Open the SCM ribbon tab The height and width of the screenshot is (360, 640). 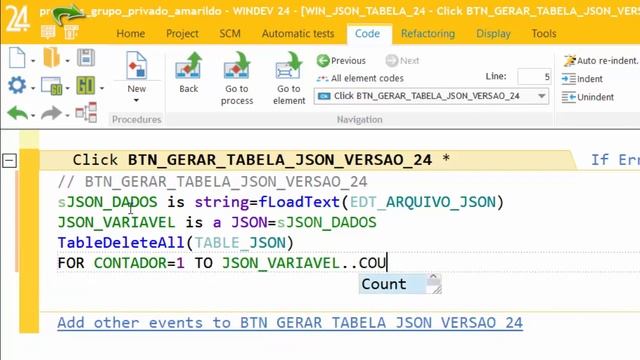(230, 33)
